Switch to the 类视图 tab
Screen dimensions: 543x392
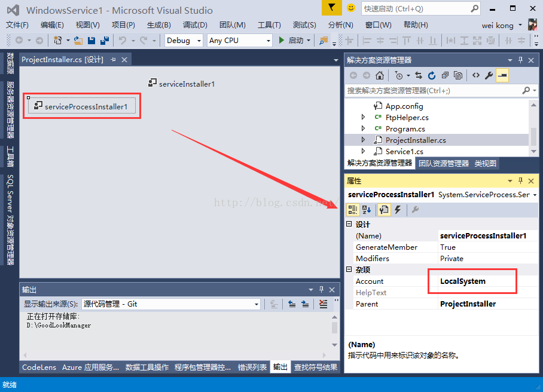485,163
